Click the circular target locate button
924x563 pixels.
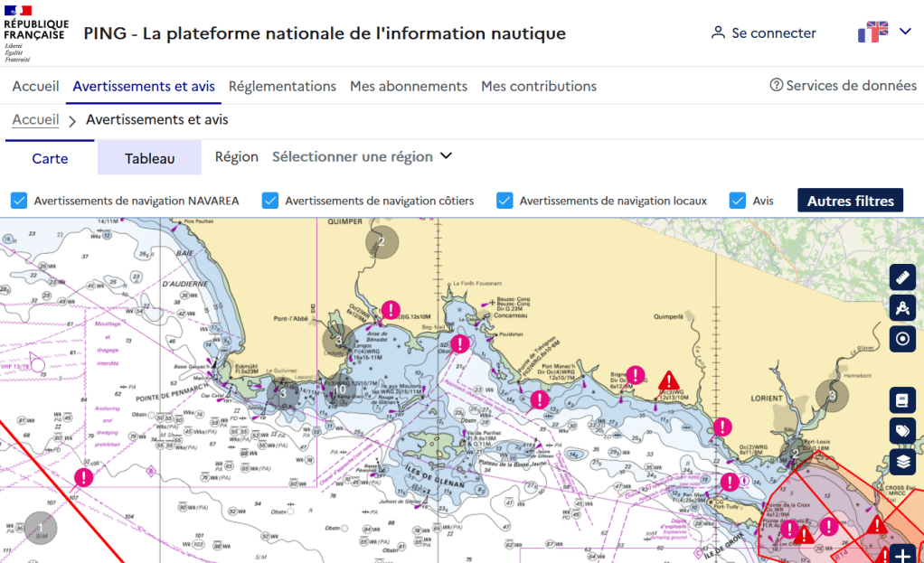[x=902, y=339]
